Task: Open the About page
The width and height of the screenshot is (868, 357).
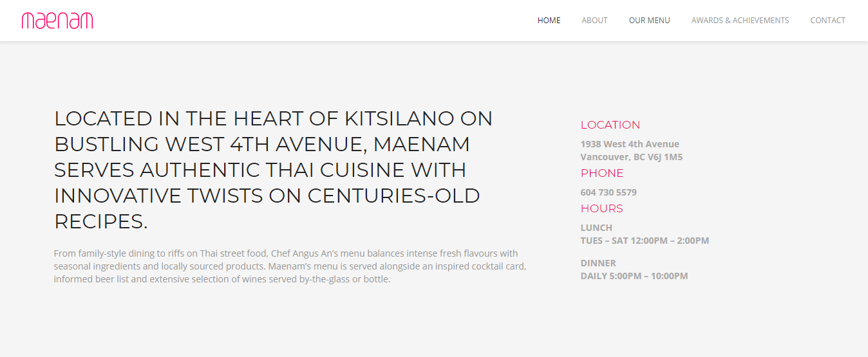Action: (x=594, y=21)
